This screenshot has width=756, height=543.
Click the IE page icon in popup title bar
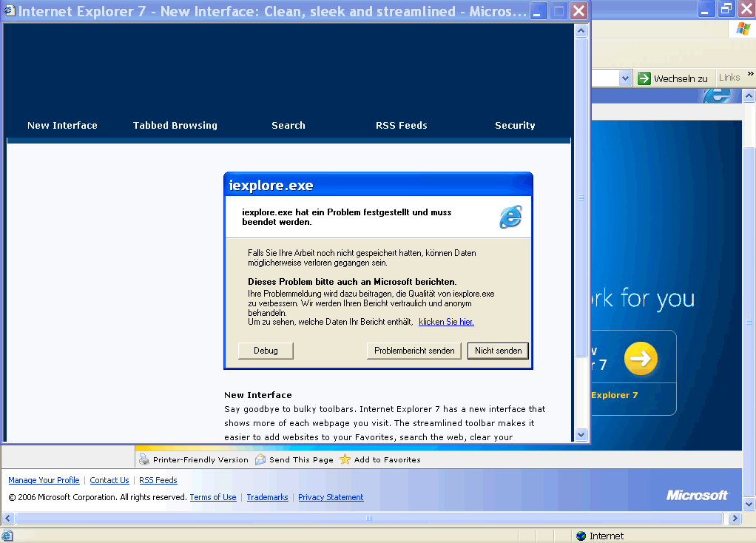click(10, 10)
